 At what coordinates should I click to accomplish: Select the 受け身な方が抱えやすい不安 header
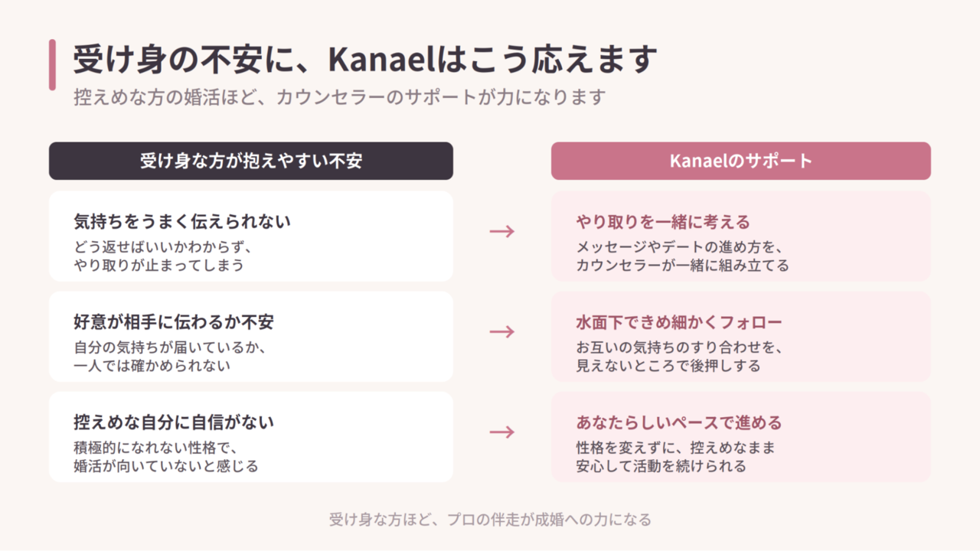pyautogui.click(x=251, y=161)
